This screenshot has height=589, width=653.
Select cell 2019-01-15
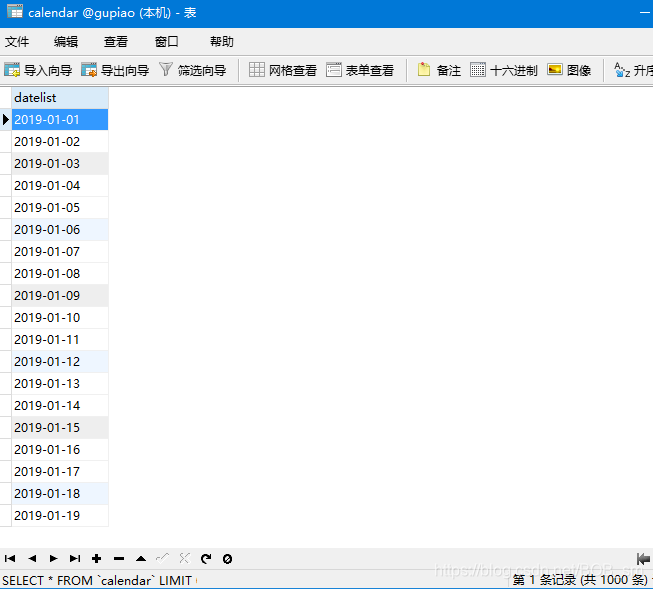coord(60,427)
